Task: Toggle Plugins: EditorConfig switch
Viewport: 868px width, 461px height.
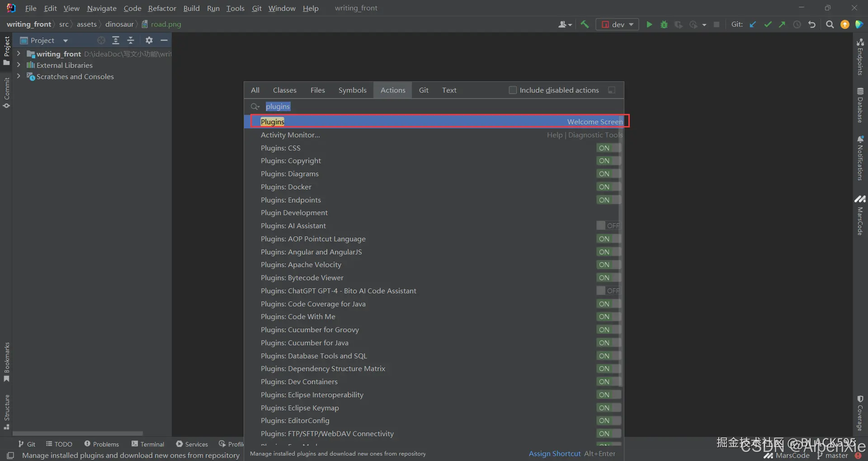Action: [608, 420]
